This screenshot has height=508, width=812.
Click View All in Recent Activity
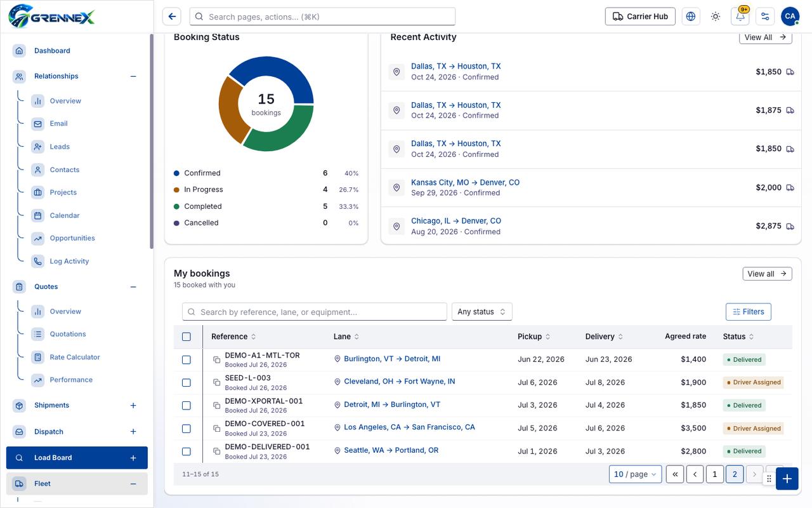click(766, 37)
